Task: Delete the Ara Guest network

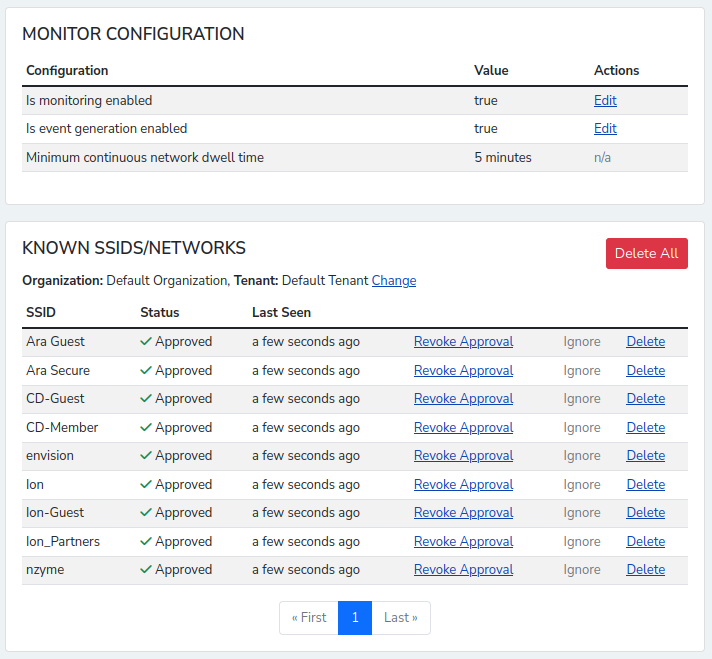Action: click(x=646, y=342)
